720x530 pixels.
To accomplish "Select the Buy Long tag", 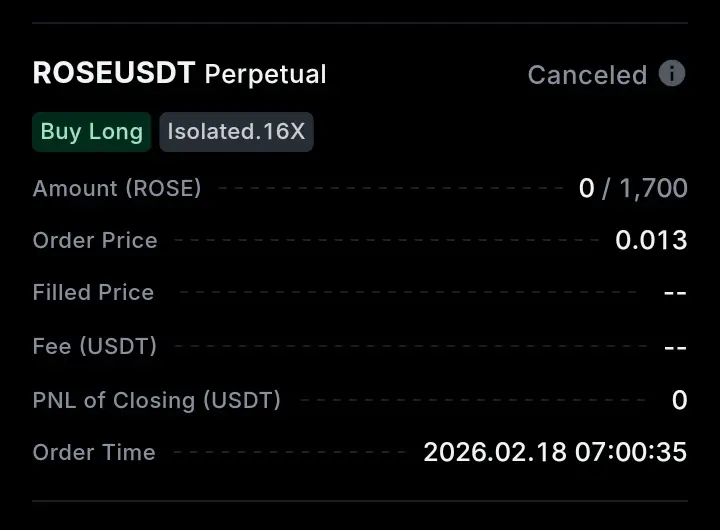I will tap(92, 132).
